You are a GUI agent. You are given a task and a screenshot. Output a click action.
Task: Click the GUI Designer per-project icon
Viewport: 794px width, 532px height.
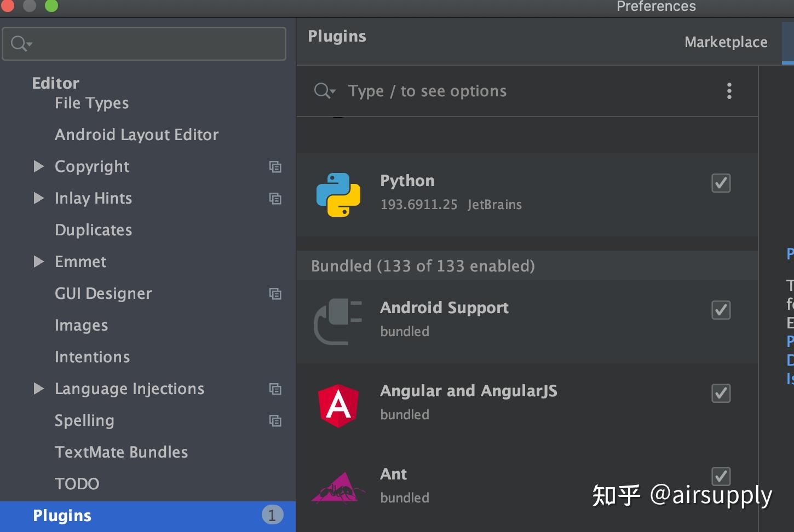coord(275,294)
